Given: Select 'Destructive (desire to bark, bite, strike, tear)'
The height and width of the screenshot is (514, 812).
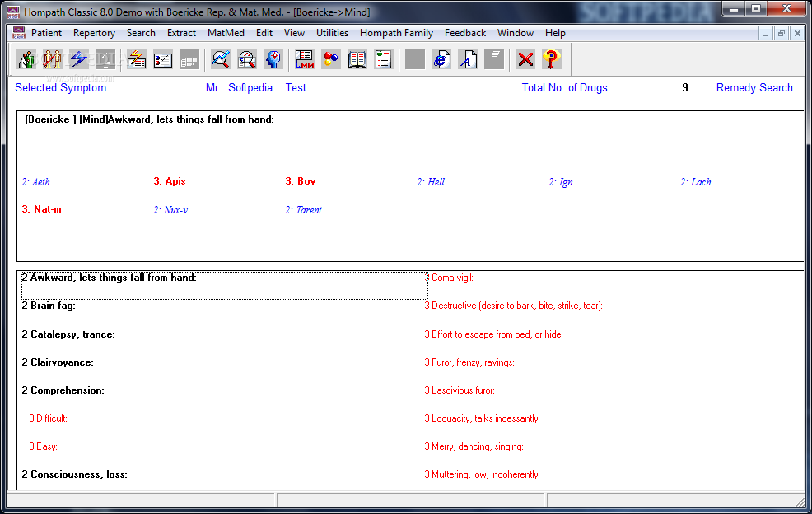Looking at the screenshot, I should coord(514,305).
